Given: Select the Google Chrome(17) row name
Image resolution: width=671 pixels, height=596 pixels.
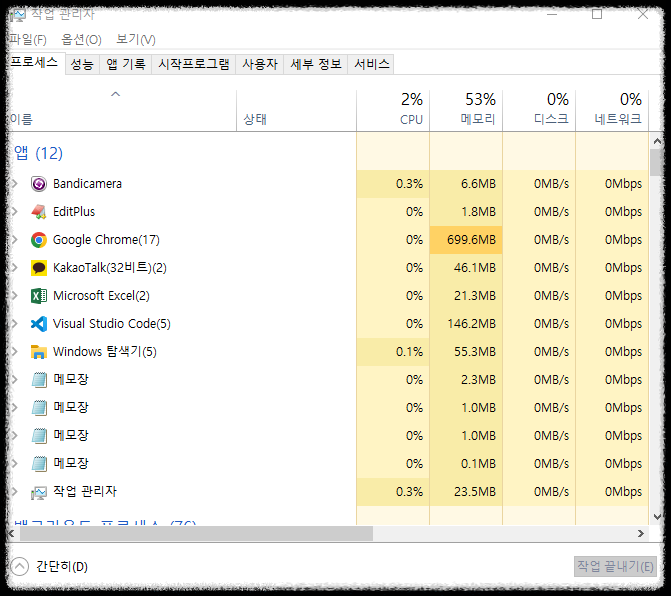Looking at the screenshot, I should 106,240.
